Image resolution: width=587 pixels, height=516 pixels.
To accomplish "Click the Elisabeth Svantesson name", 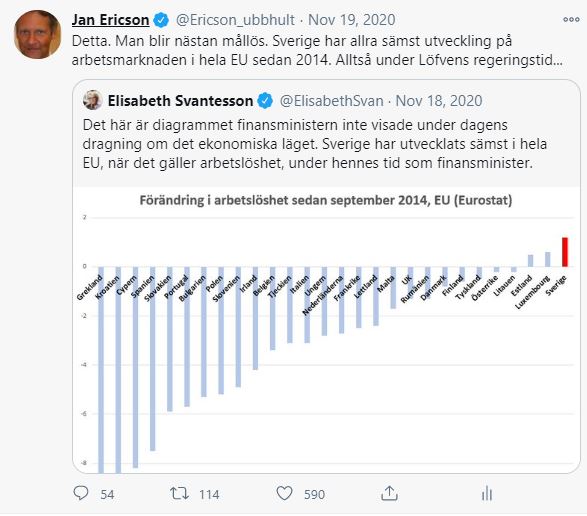I will point(180,101).
